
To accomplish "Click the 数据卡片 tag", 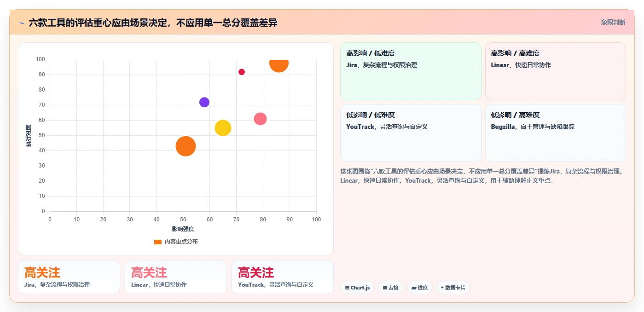I will (x=453, y=288).
